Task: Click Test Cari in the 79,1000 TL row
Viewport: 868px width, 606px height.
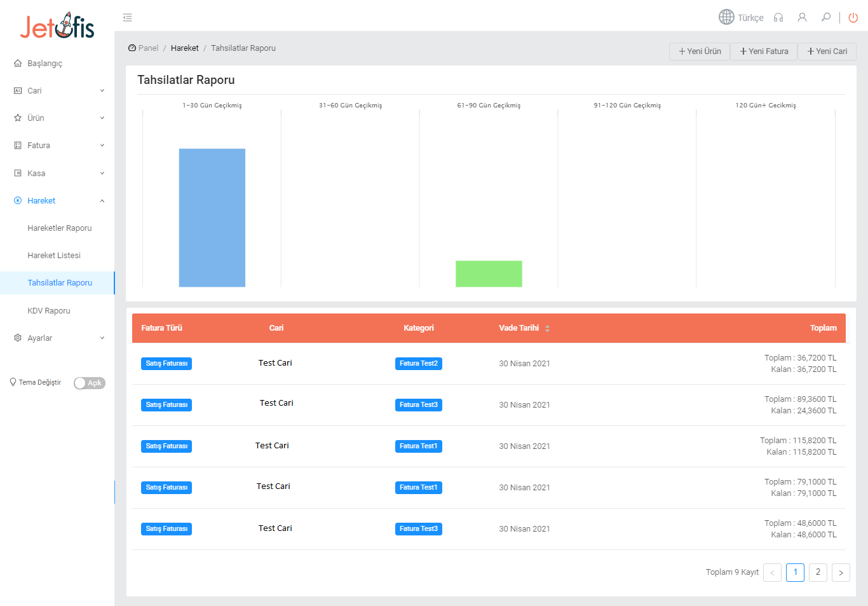Action: tap(273, 486)
